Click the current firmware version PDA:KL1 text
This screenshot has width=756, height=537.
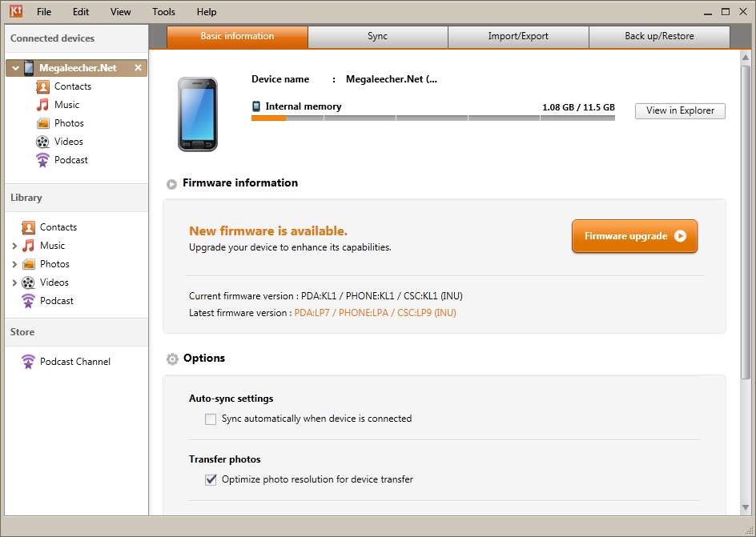382,296
